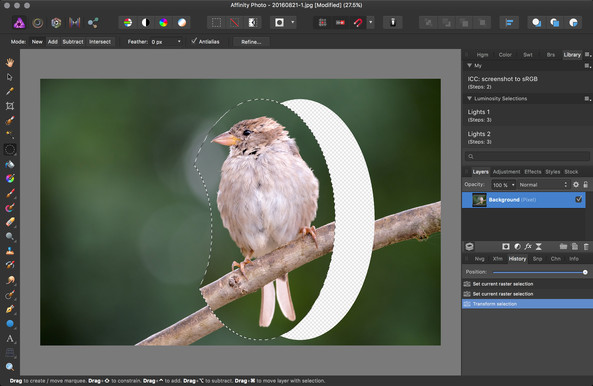The height and width of the screenshot is (386, 593).
Task: Select the View (hand) tool
Action: [x=10, y=62]
